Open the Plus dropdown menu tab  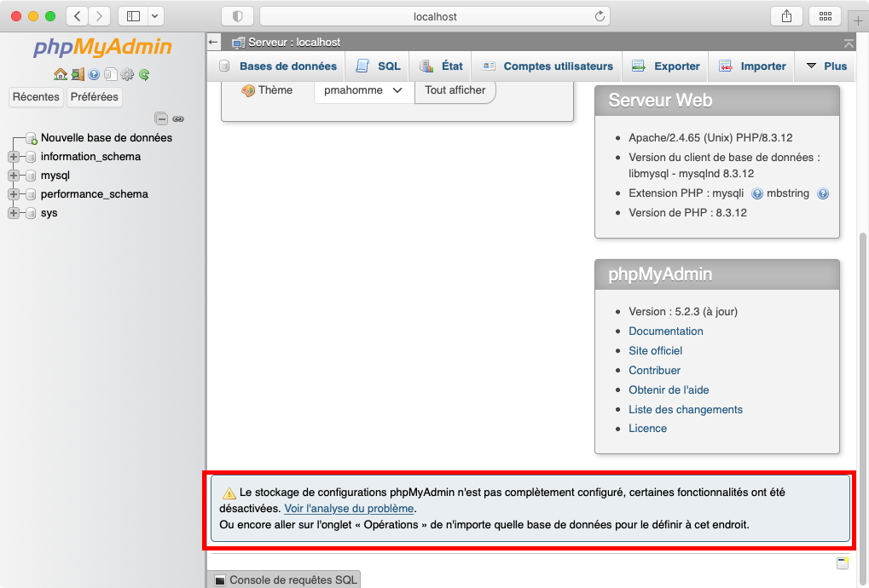pos(826,66)
